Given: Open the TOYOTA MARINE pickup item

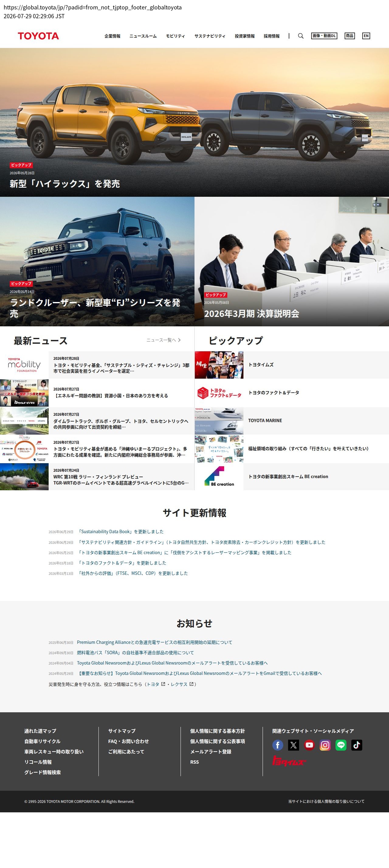Looking at the screenshot, I should [292, 421].
